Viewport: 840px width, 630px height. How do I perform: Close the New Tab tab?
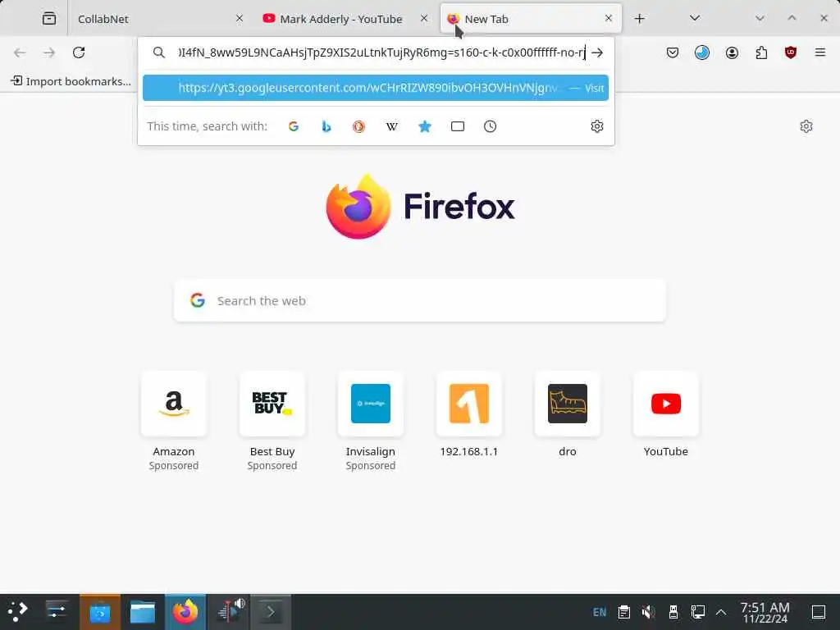point(608,18)
